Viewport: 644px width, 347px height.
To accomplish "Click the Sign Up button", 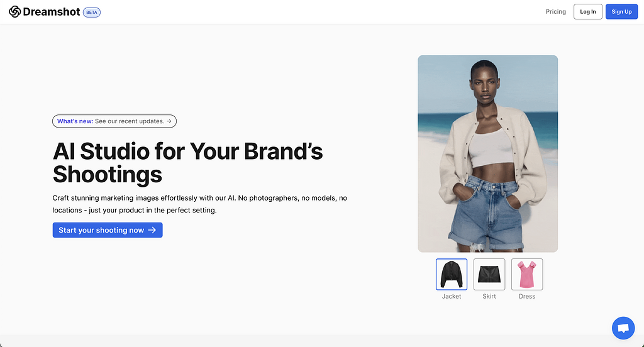I will (x=621, y=11).
